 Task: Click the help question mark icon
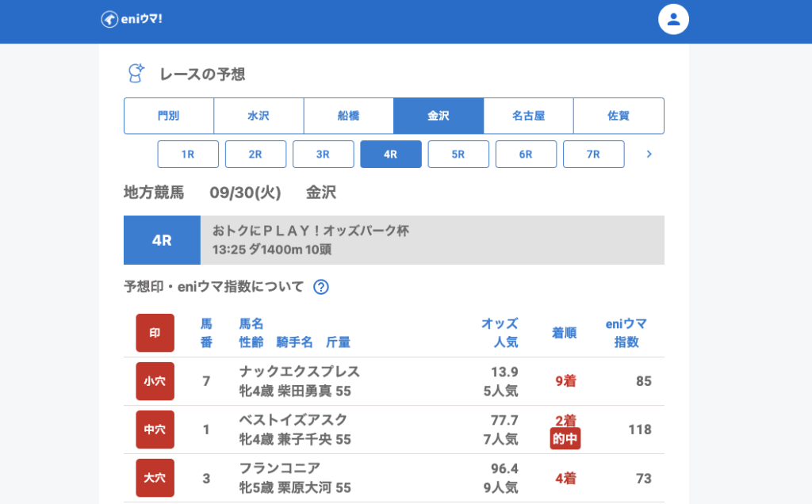(321, 287)
